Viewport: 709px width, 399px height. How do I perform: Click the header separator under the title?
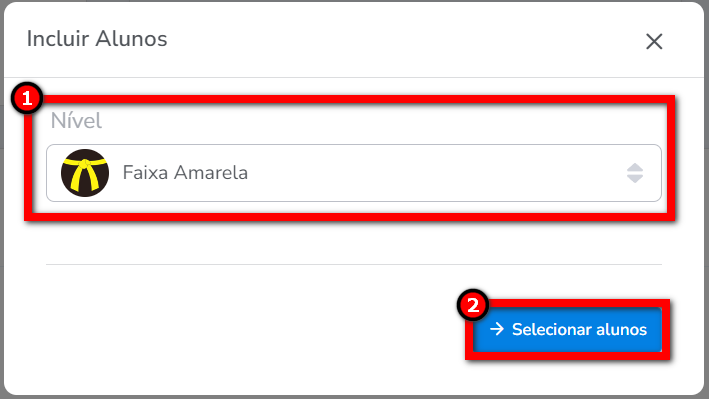pyautogui.click(x=354, y=77)
